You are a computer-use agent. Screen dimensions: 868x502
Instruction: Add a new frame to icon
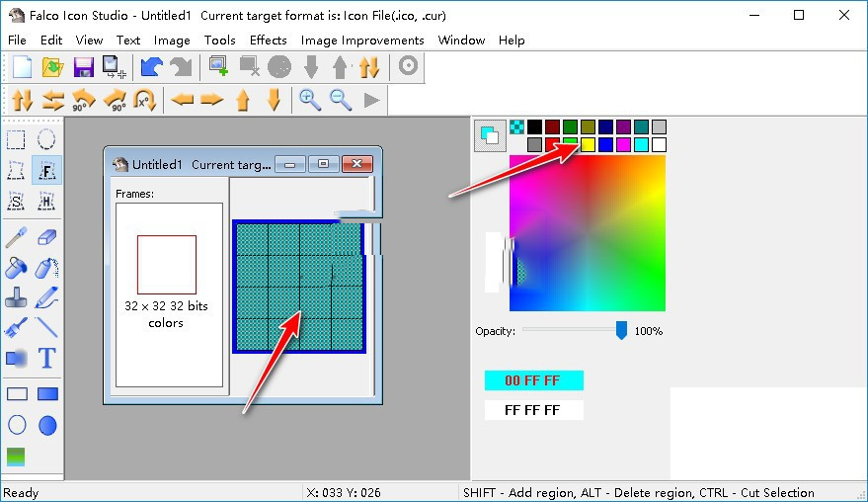pyautogui.click(x=218, y=66)
